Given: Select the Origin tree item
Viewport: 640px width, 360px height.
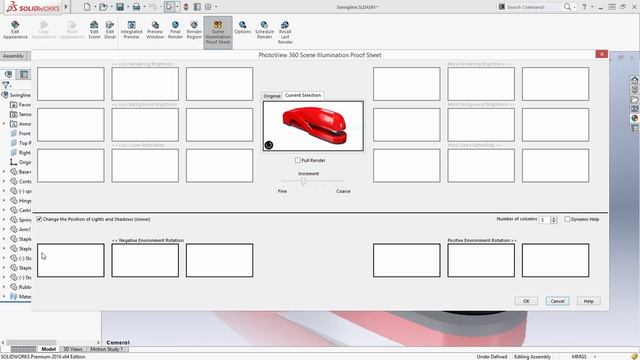Looking at the screenshot, I should 20,162.
